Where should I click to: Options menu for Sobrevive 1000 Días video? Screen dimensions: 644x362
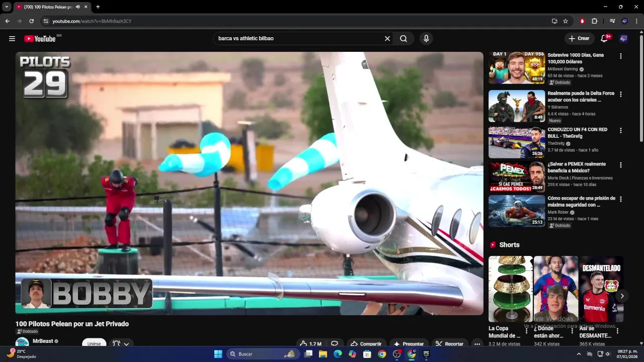(620, 56)
